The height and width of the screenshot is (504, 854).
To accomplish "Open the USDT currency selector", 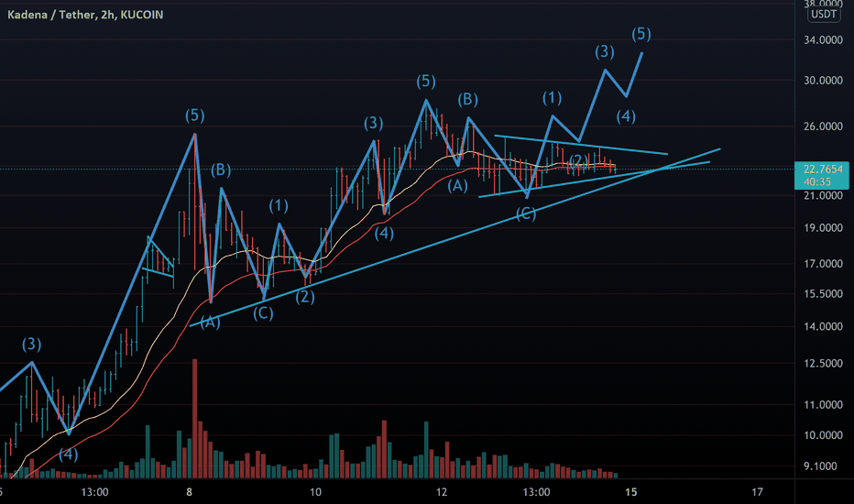I will coord(824,14).
